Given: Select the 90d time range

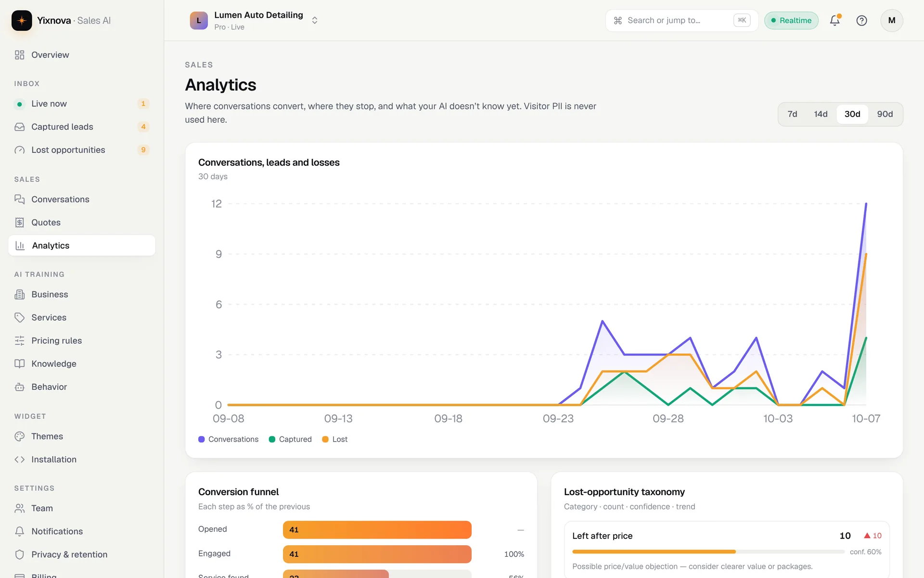Looking at the screenshot, I should (885, 114).
